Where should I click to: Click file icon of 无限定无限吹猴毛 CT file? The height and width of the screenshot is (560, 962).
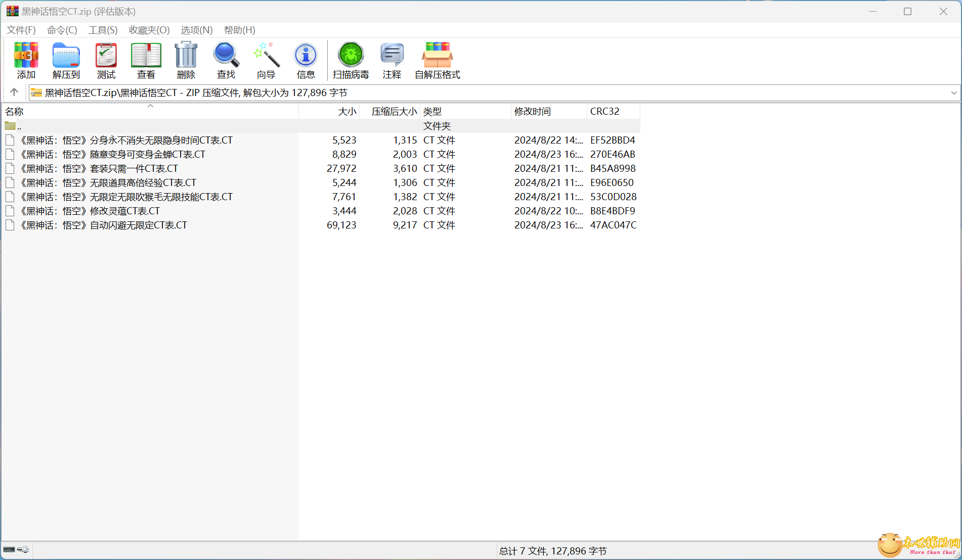(10, 197)
